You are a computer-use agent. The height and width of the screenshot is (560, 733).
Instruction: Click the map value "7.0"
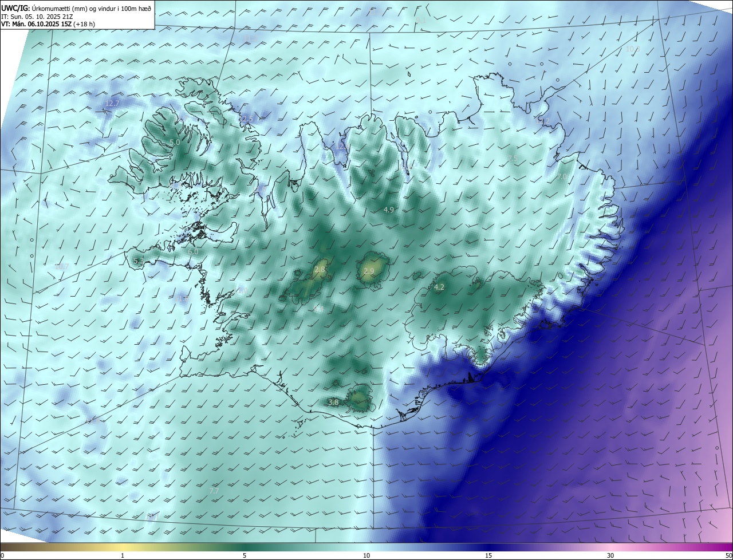[562, 177]
